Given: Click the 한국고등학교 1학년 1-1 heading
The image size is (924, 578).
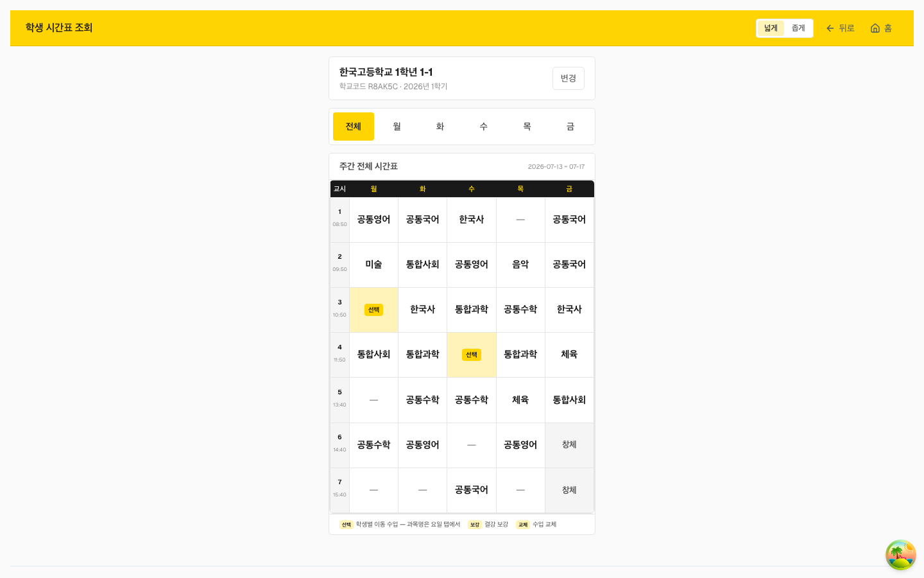Looking at the screenshot, I should tap(386, 72).
